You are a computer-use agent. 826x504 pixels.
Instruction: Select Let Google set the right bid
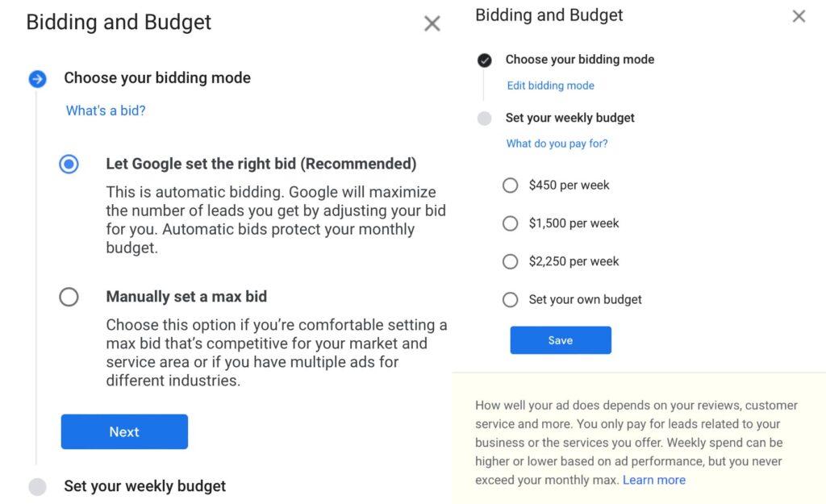69,164
